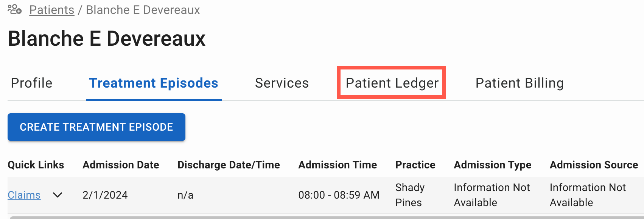Click the patient name Blanche E Devereaux heading
Image resolution: width=644 pixels, height=219 pixels.
106,38
